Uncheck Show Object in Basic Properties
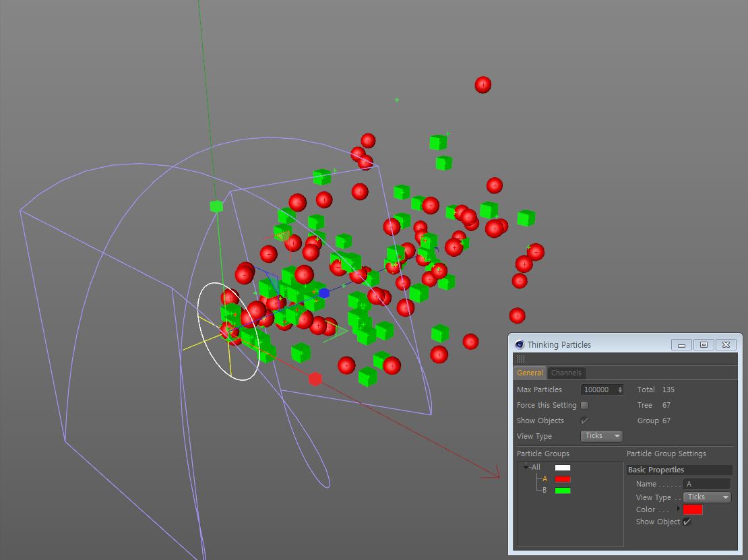 687,522
